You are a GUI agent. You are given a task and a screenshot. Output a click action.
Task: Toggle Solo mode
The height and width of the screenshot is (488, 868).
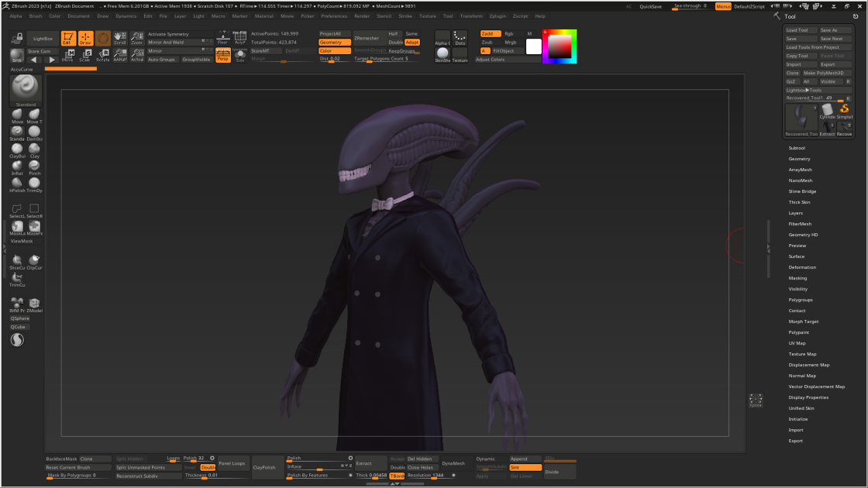point(239,55)
